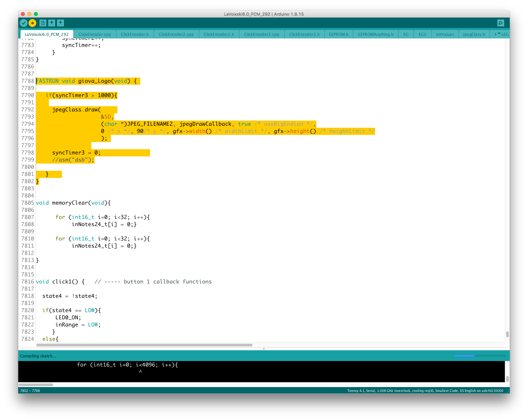528x420 pixels.
Task: Click the console 'i<4096' error line
Action: pyautogui.click(x=128, y=365)
